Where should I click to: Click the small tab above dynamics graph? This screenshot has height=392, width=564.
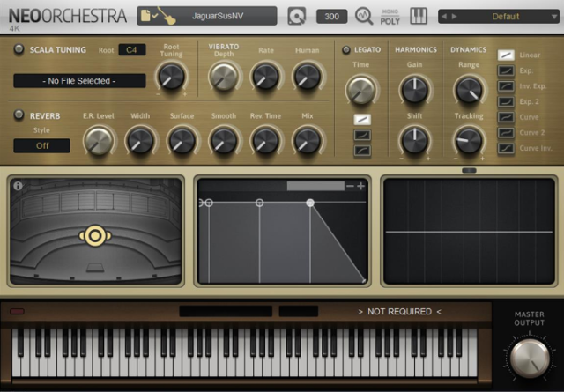click(x=469, y=171)
